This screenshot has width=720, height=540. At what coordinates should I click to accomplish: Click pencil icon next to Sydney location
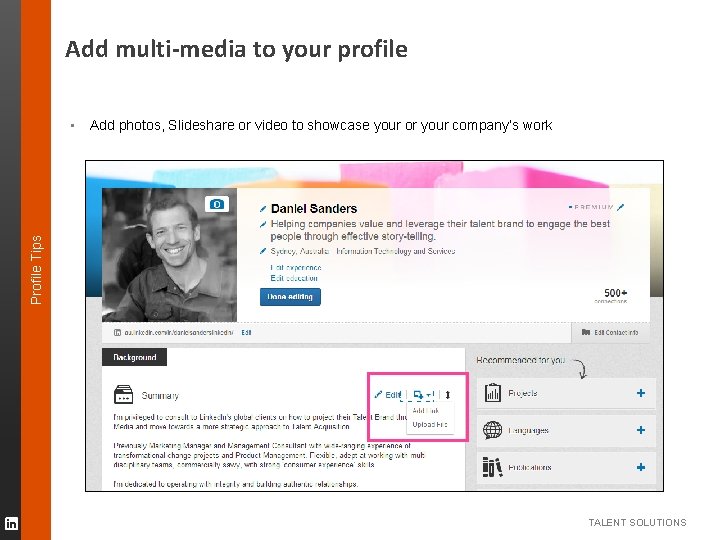pos(263,251)
